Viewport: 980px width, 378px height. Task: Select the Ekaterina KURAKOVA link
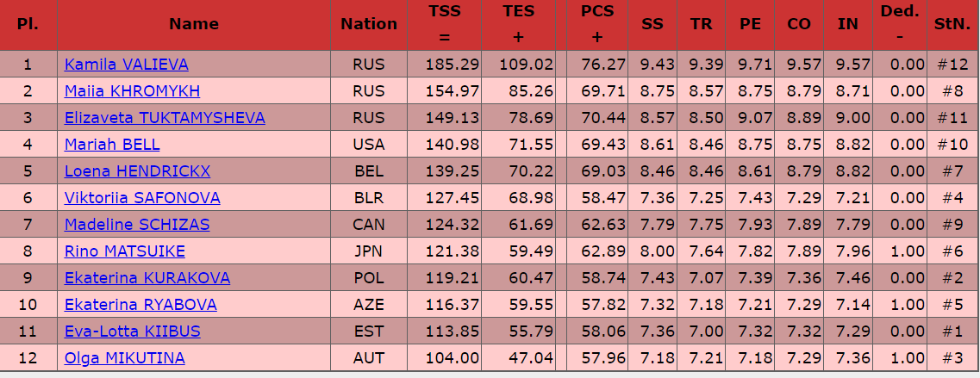147,278
